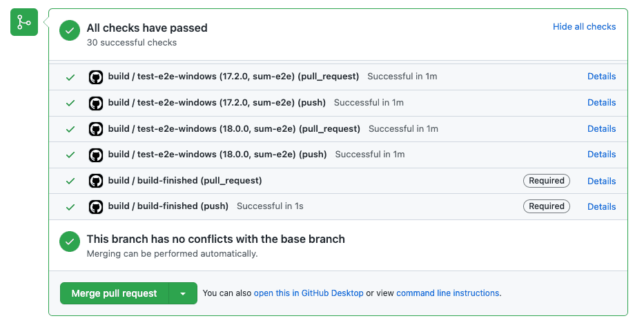
Task: Click the no conflicts green checkmark icon
Action: (x=70, y=242)
